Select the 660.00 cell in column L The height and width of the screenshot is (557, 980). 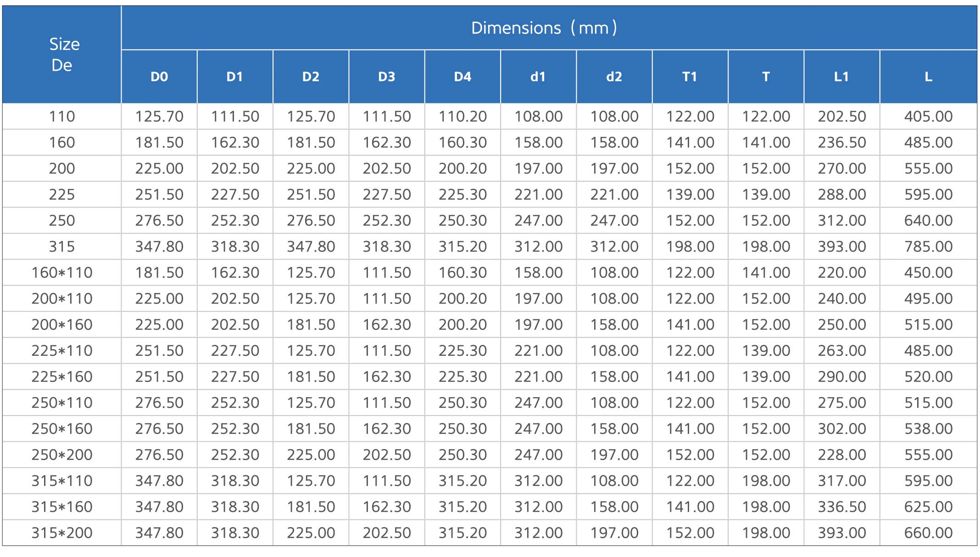tap(928, 533)
